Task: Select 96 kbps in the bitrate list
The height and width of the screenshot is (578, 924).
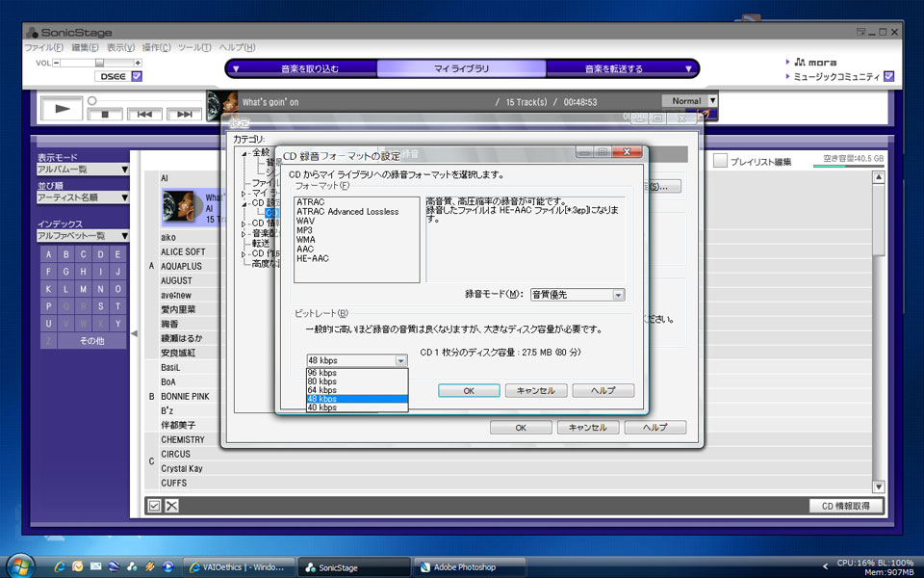Action: click(357, 373)
